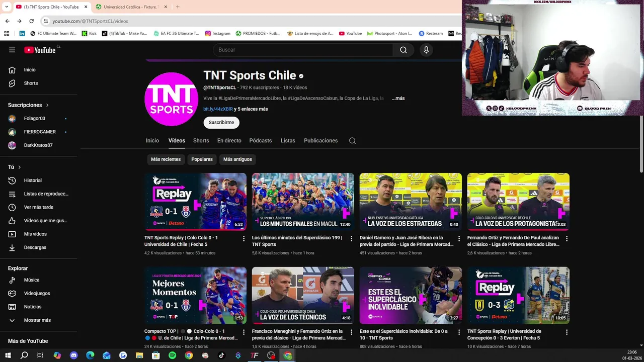Open TNT Sports Replay Colo Colo 0-1 thumbnail
Screen dimensions: 644x362
click(195, 202)
